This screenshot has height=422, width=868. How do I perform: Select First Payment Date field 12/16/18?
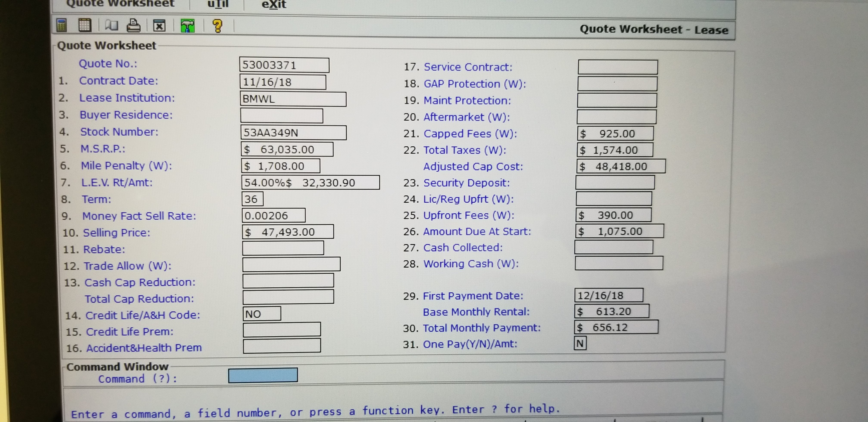click(x=609, y=295)
